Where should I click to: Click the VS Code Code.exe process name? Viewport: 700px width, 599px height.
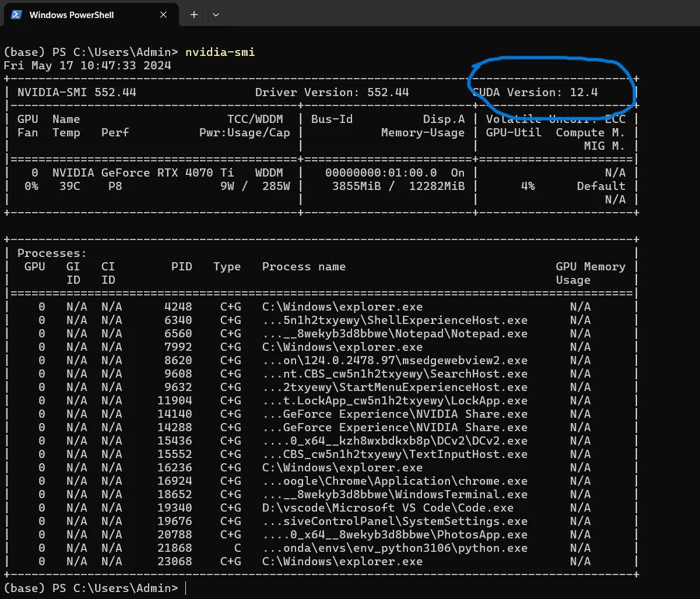tap(388, 508)
